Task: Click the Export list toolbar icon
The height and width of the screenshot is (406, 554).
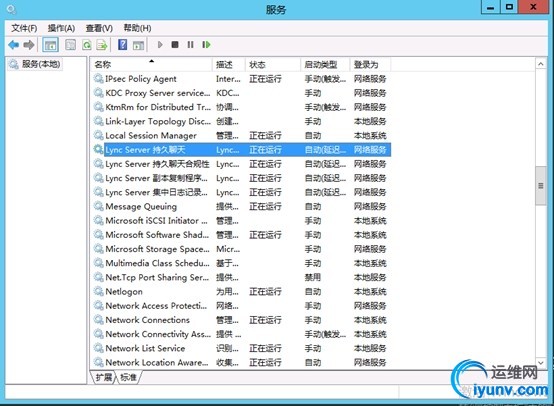Action: point(102,45)
